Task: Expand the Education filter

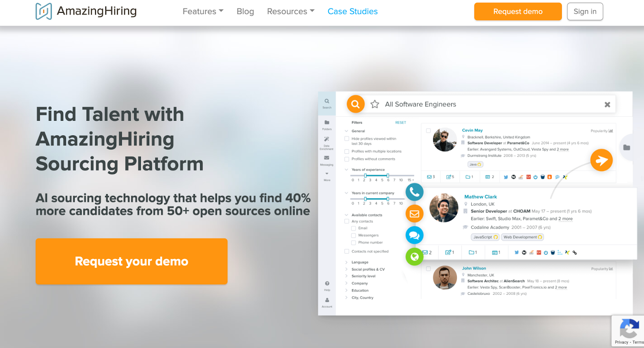Action: [x=346, y=290]
